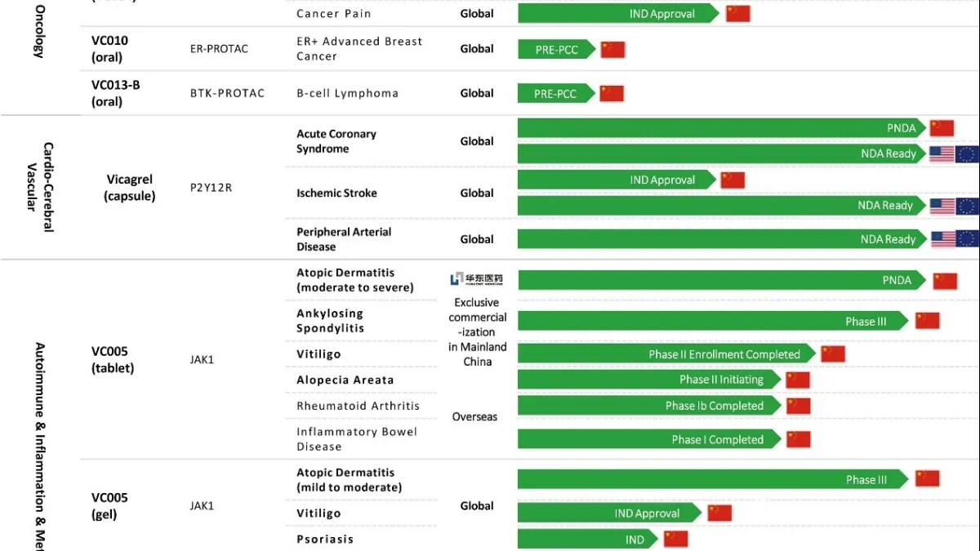Click the China flag beside Acute Coronary PNDA bar
980x551 pixels.
coord(942,127)
